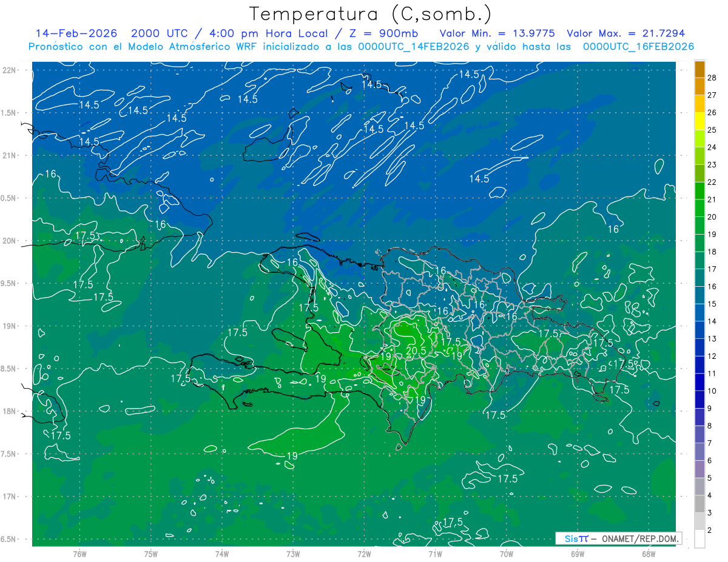
Task: Click the '0000UTC_14FEB2026' initialization time
Action: pyautogui.click(x=414, y=47)
